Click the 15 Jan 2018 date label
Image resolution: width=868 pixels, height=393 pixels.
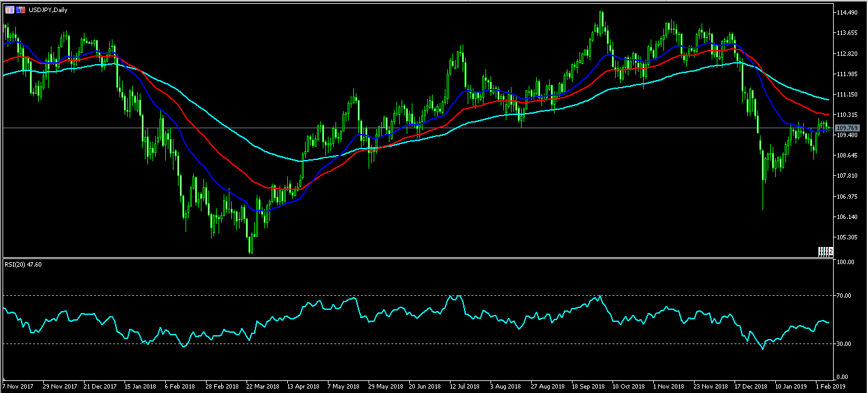point(140,386)
